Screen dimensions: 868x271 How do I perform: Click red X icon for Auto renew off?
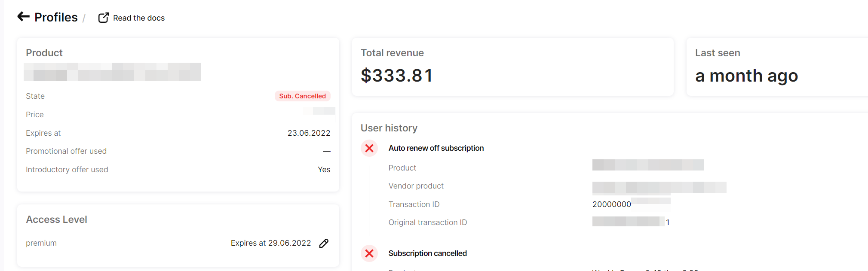tap(369, 148)
